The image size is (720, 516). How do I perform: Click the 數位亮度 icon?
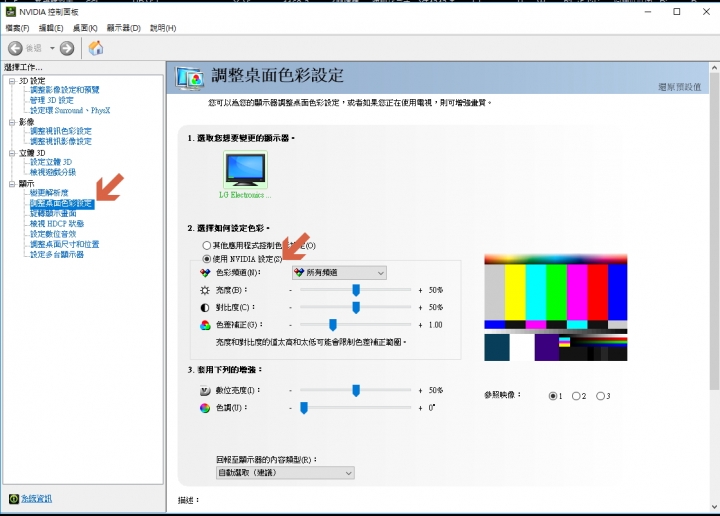pyautogui.click(x=205, y=391)
